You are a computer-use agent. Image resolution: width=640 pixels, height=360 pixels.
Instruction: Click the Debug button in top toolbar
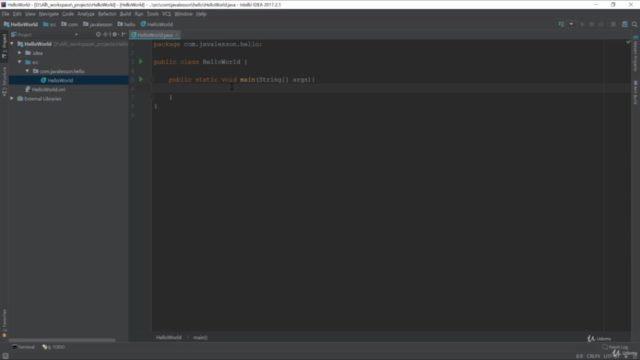(591, 24)
